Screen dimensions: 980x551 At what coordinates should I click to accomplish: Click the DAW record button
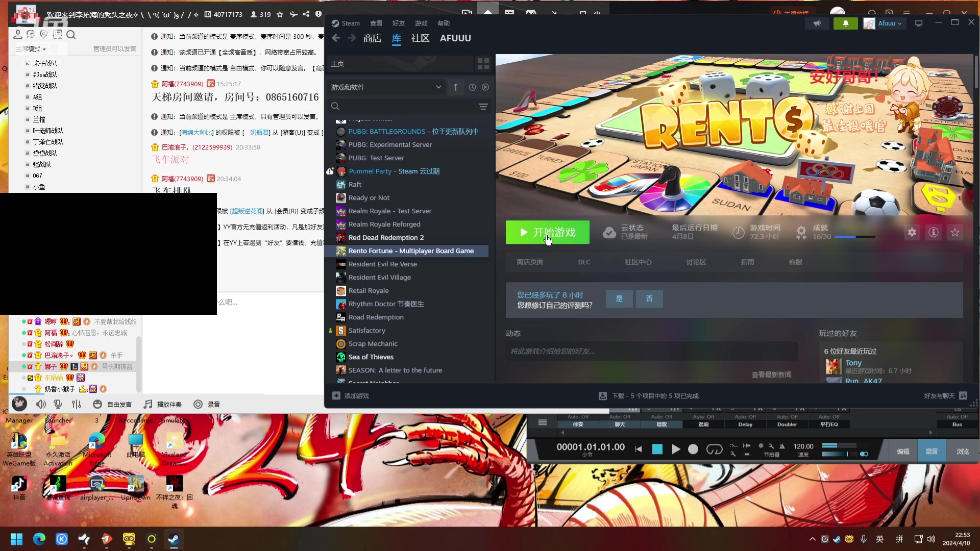(693, 449)
